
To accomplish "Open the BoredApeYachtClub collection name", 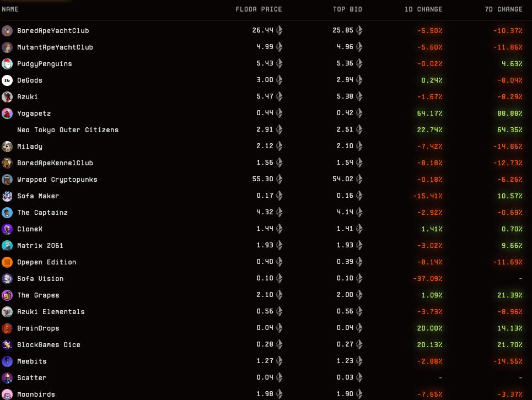I will [x=53, y=31].
